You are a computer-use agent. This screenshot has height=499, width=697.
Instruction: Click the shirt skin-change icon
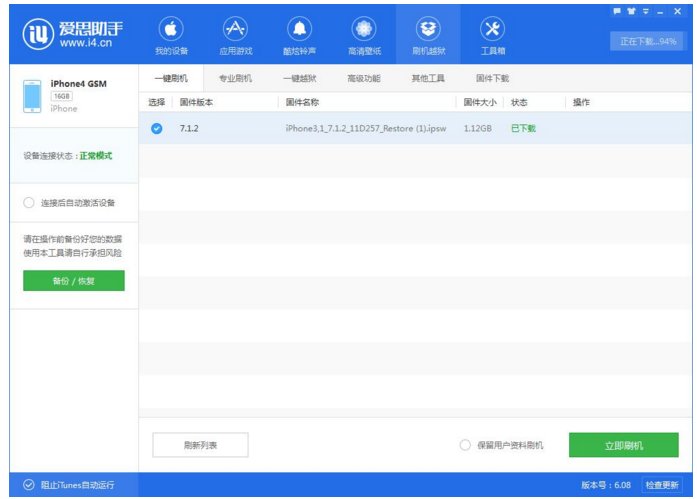pos(631,11)
